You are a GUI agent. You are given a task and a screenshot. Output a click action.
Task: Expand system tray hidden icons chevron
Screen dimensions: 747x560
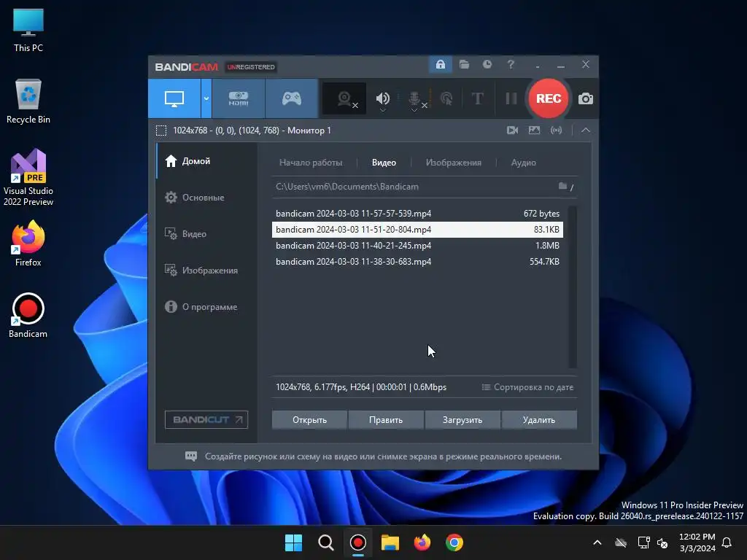597,542
